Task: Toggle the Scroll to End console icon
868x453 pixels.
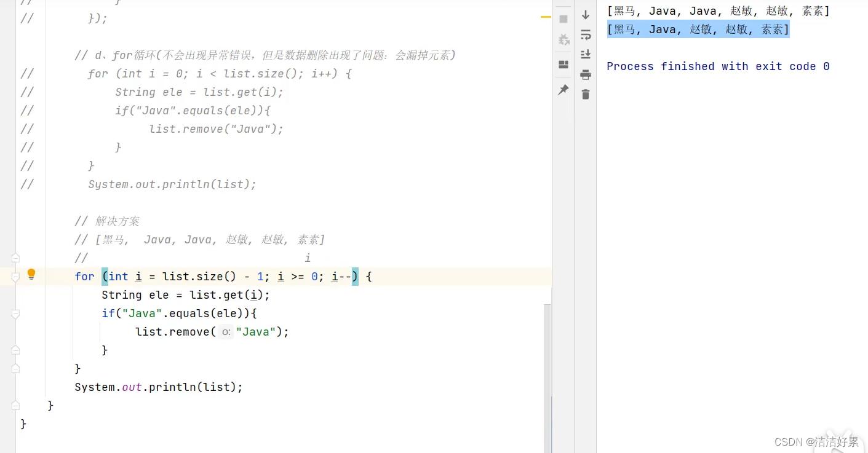Action: pyautogui.click(x=586, y=54)
